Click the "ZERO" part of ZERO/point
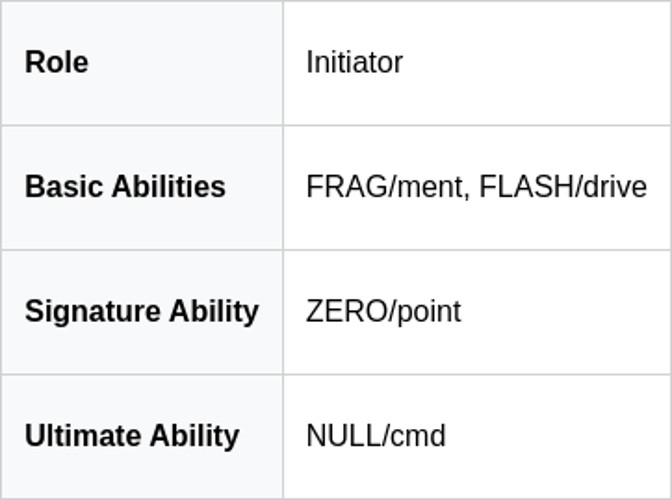 [346, 311]
